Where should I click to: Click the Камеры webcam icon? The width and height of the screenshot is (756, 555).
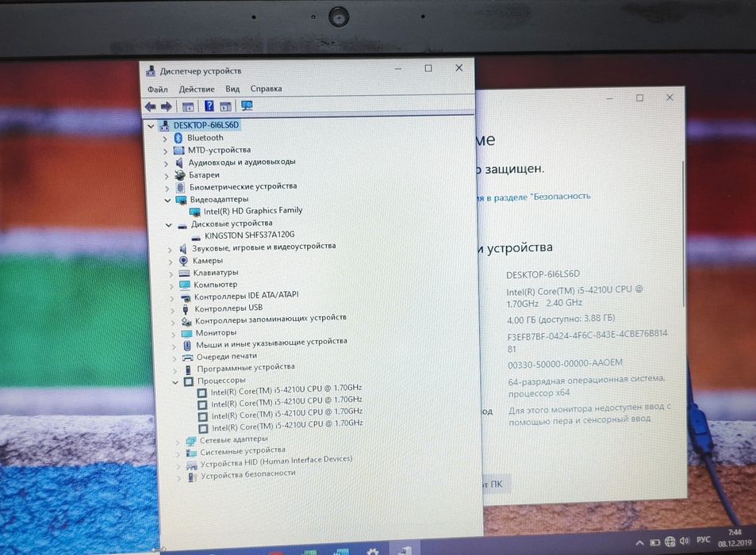184,261
